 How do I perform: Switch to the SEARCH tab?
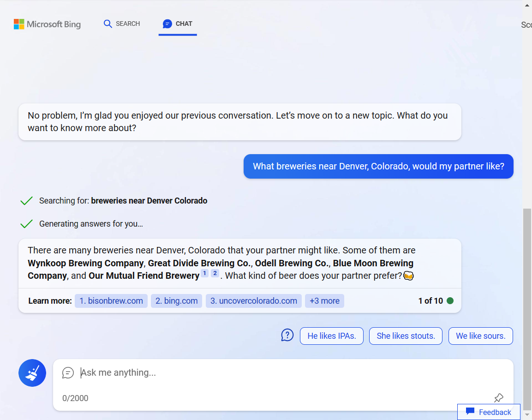122,23
